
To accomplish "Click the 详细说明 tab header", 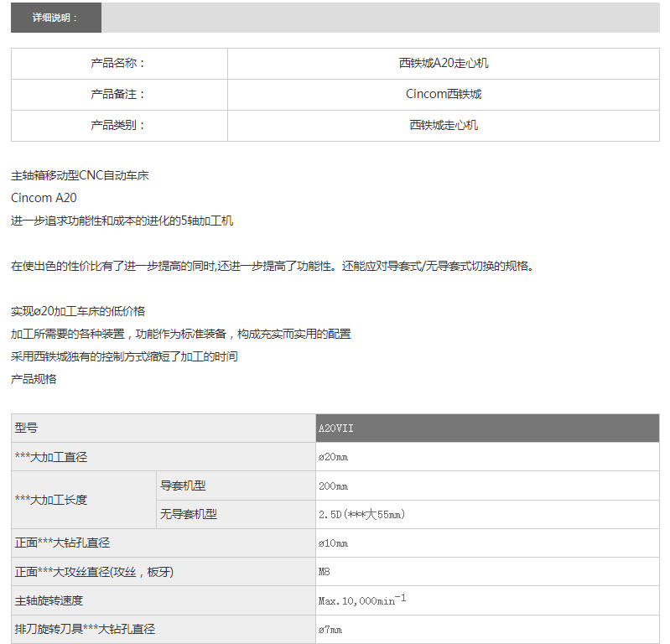I will pos(55,18).
